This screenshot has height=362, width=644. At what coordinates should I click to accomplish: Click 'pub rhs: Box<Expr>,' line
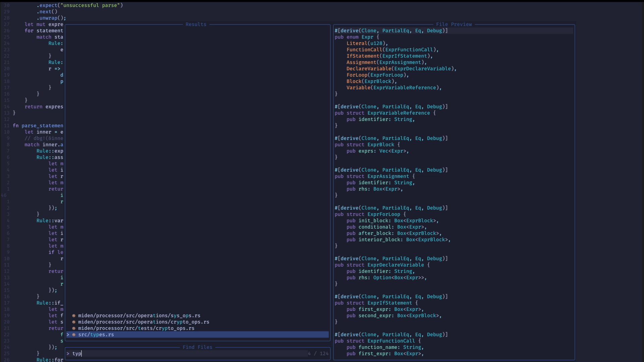(375, 189)
